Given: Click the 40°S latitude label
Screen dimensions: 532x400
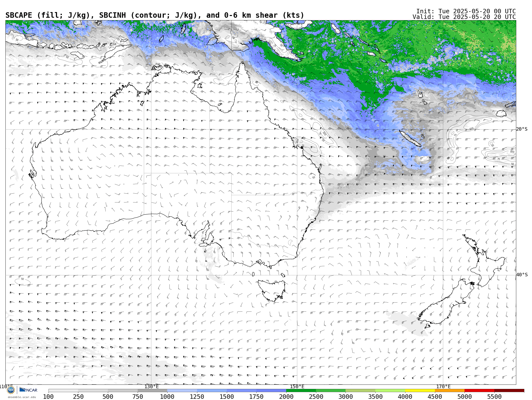Looking at the screenshot, I should pyautogui.click(x=522, y=275).
